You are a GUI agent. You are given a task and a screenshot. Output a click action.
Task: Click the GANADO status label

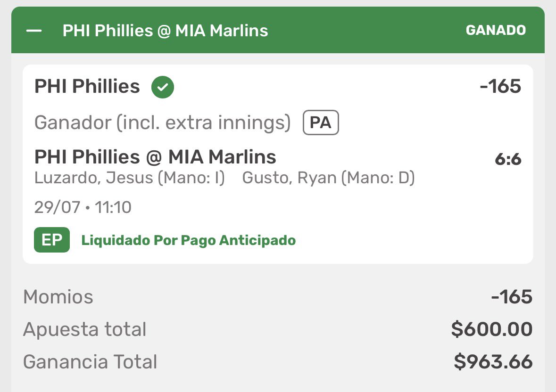[x=495, y=31]
